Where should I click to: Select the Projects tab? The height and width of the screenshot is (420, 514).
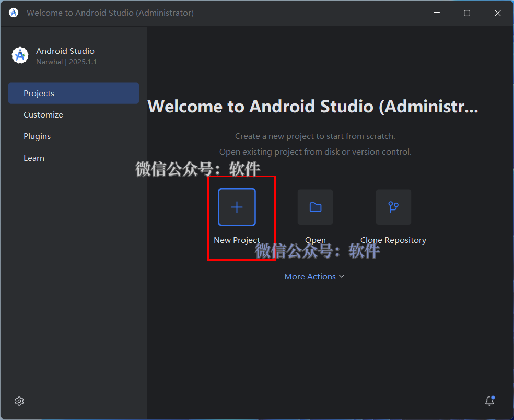(74, 93)
